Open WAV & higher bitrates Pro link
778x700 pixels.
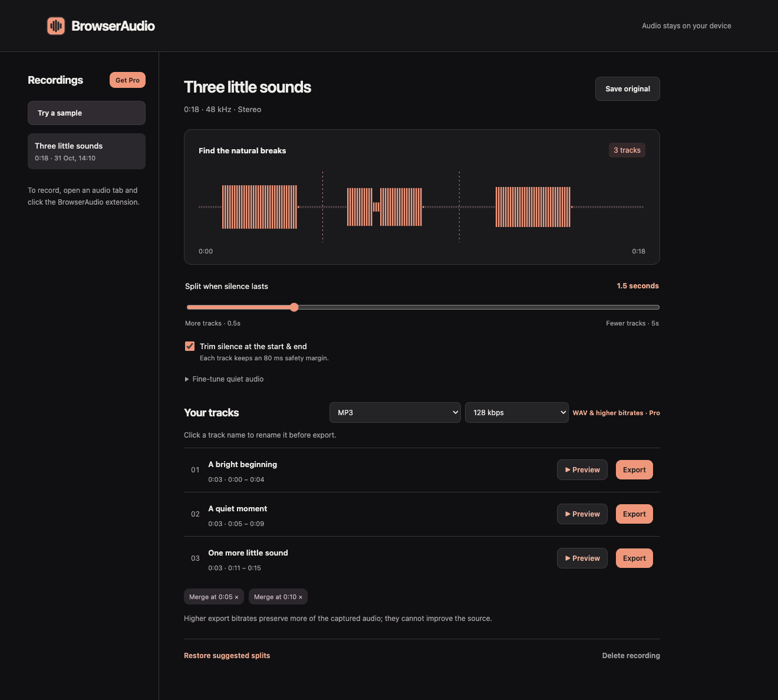(x=617, y=413)
